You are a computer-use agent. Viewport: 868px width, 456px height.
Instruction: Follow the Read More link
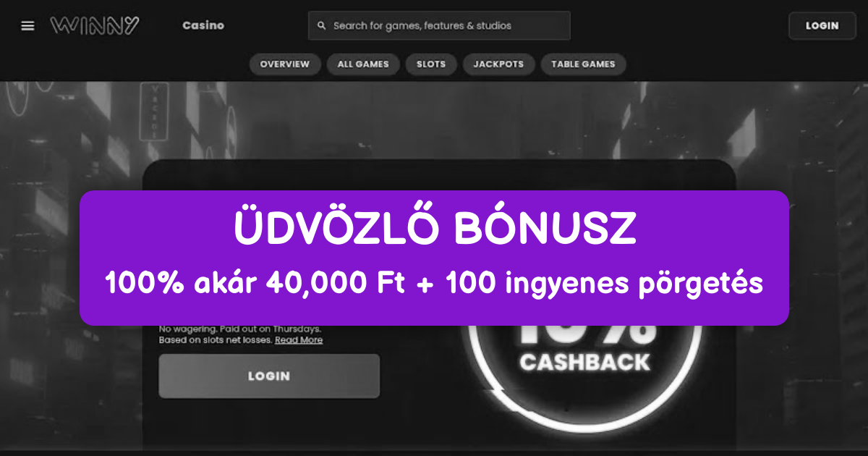[x=299, y=340]
